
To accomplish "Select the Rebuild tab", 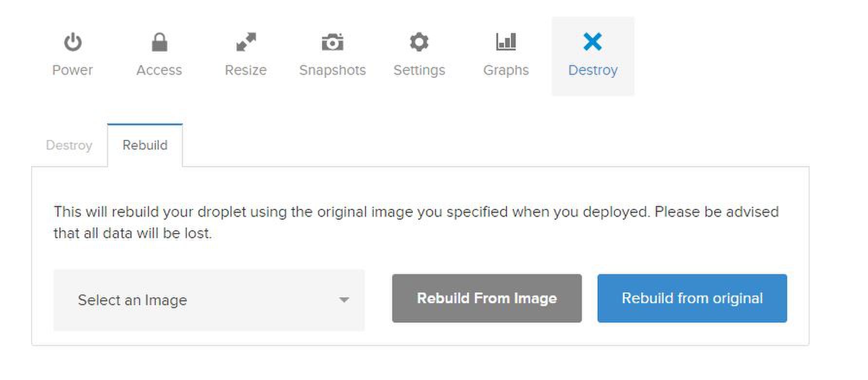I will (145, 145).
